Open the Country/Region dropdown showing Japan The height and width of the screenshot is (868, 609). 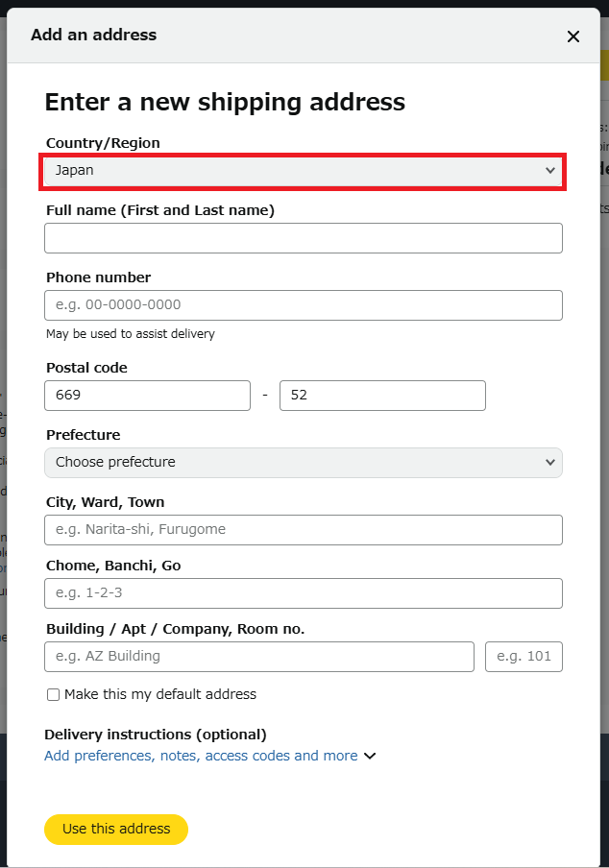[303, 170]
